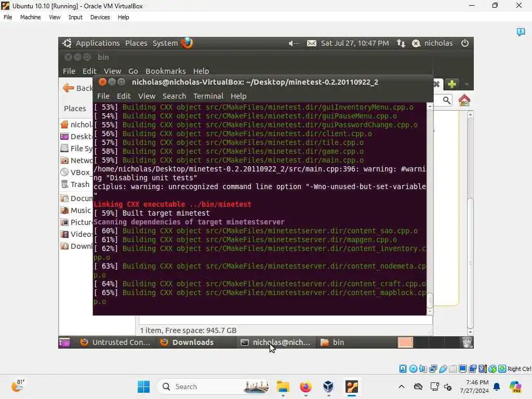Open Terminal's Edit menu
The height and width of the screenshot is (399, 532).
tap(124, 96)
